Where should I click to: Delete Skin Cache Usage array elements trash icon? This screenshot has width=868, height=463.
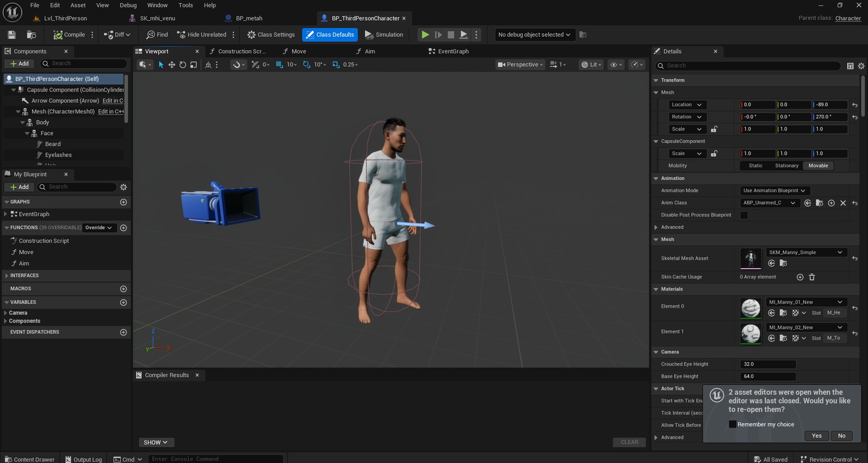[x=812, y=277]
